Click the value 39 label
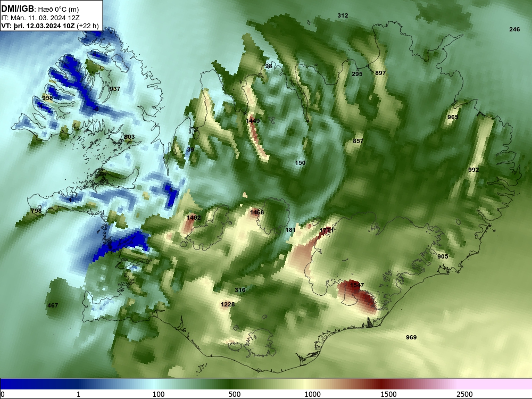Screen dimensions: 532x399 pyautogui.click(x=190, y=149)
